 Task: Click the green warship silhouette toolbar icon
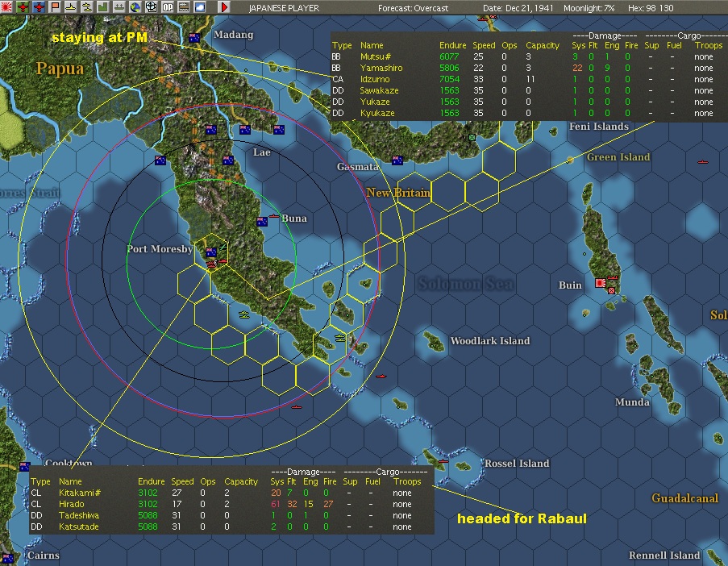pyautogui.click(x=119, y=7)
